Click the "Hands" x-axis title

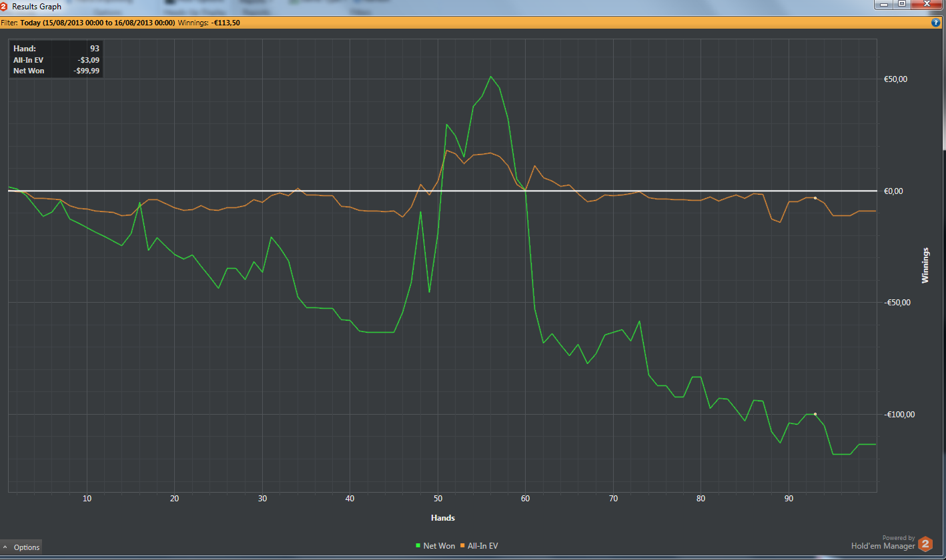coord(443,518)
